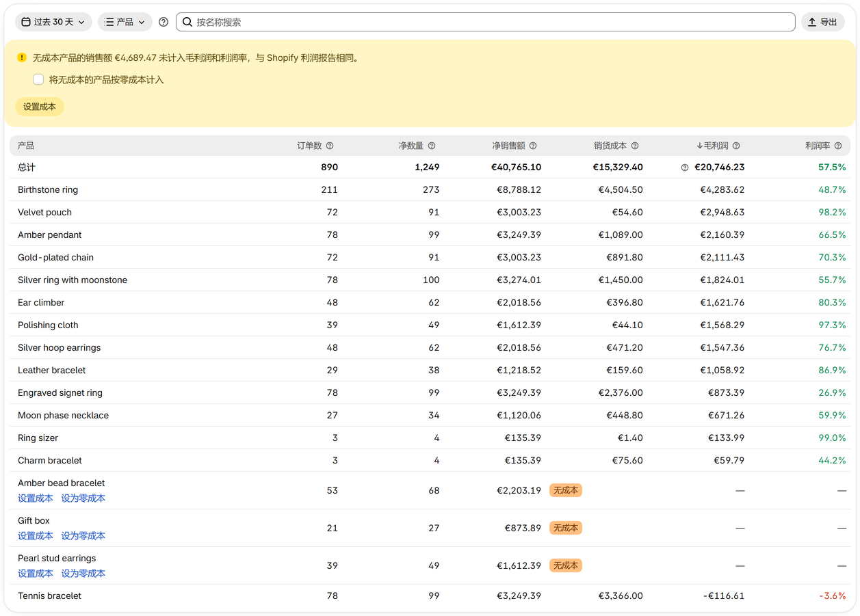
Task: Select the Silver ring with moonstone row name
Action: click(x=73, y=280)
